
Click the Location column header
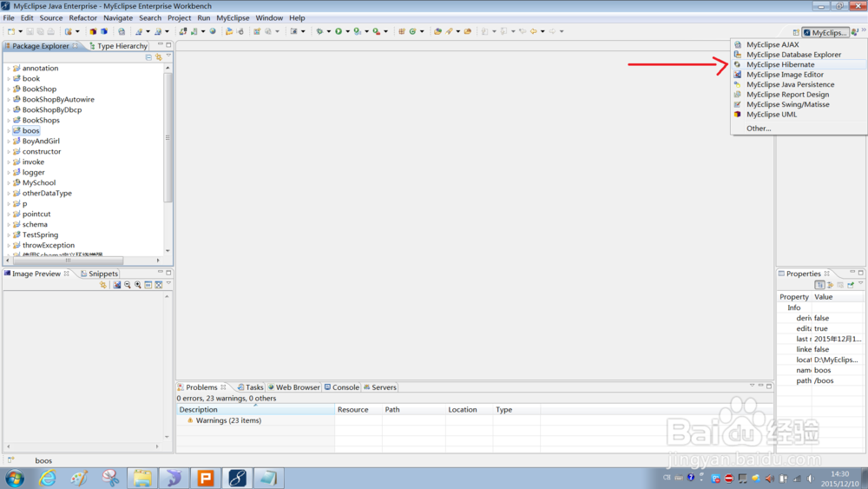(469, 410)
